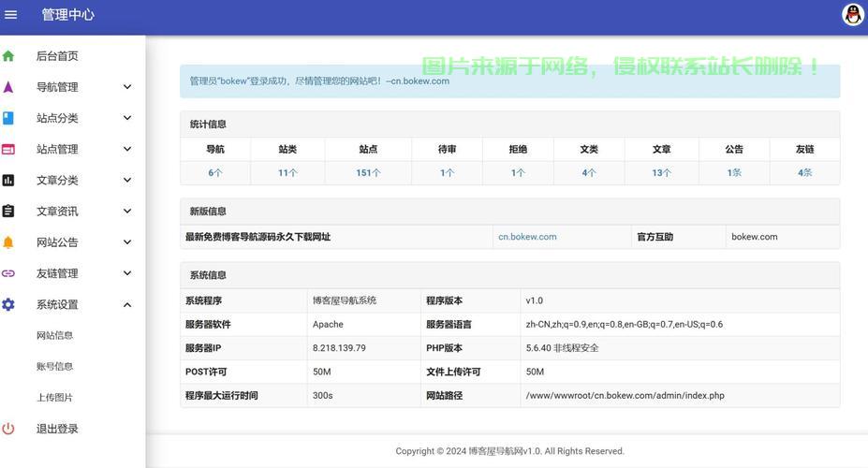This screenshot has height=468, width=868.
Task: Open 后台首页 menu item
Action: (57, 56)
